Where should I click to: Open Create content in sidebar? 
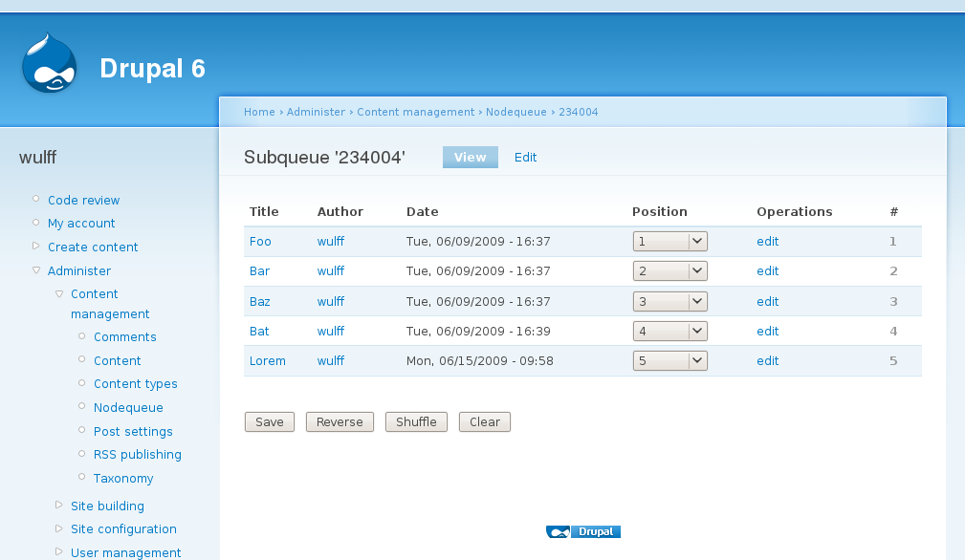pyautogui.click(x=93, y=248)
